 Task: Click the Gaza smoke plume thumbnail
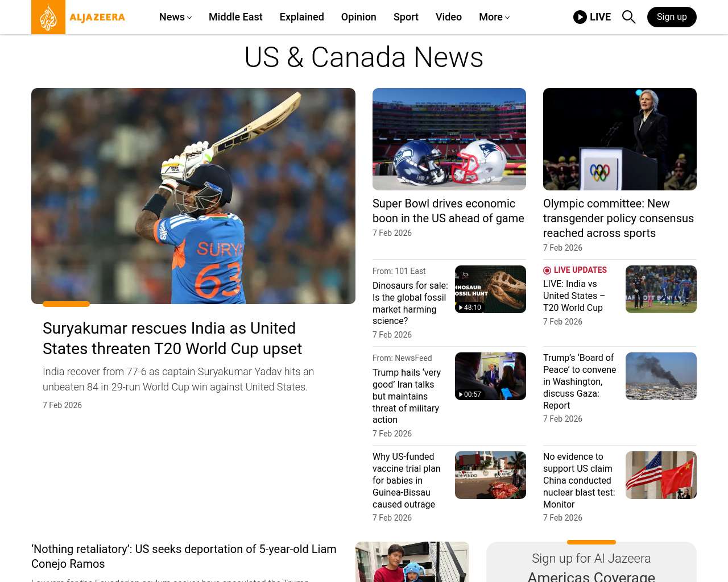coord(661,376)
